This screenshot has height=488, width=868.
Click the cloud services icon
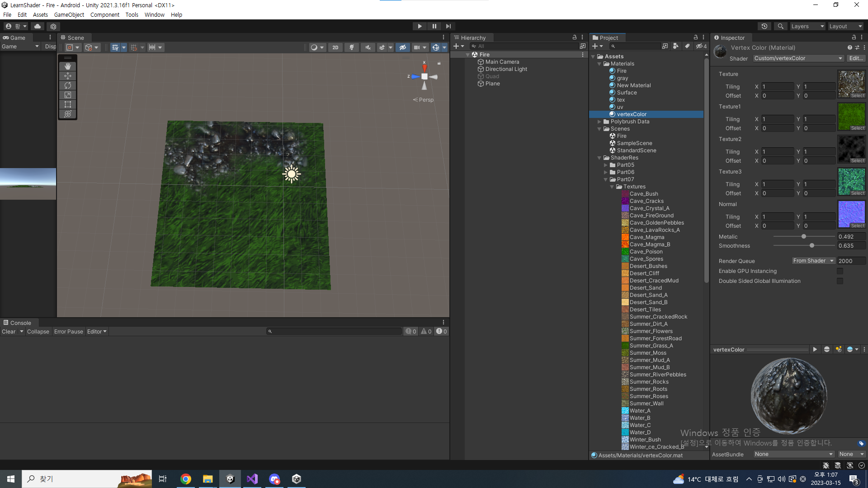[38, 26]
